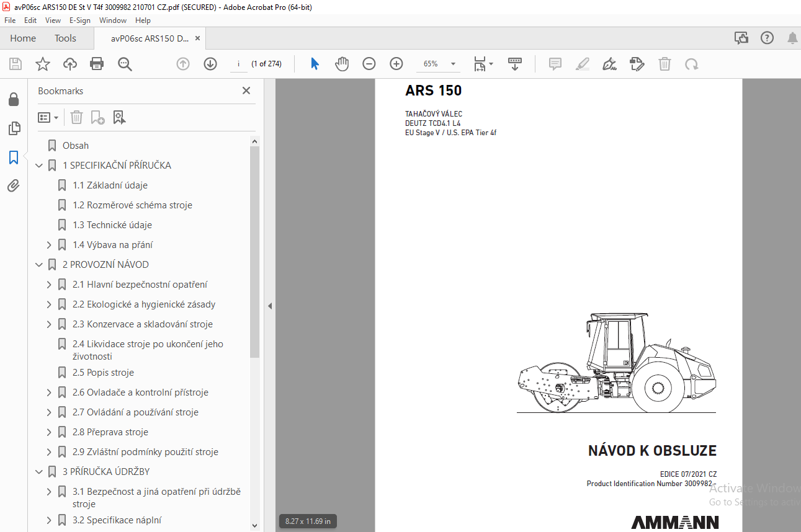Zoom out with the minus button

[x=369, y=64]
